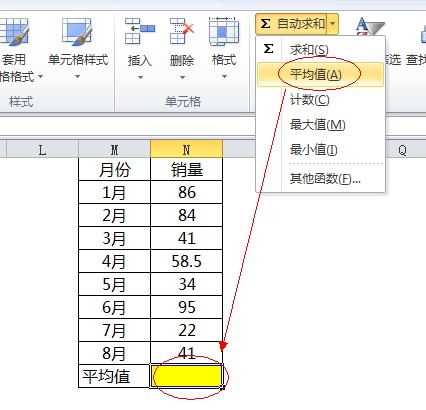Select column N header
426x410 pixels.
(x=186, y=149)
